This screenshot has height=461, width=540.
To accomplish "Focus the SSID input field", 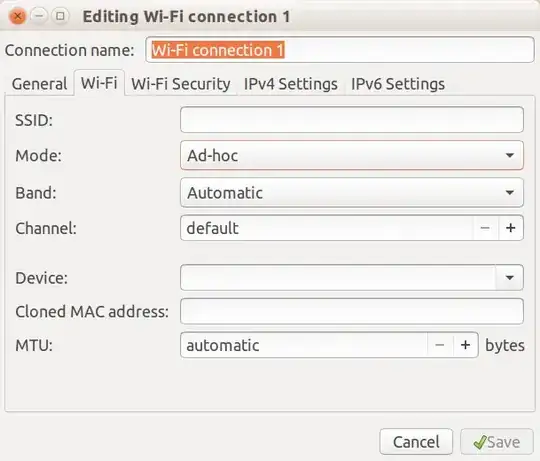I will pos(352,120).
